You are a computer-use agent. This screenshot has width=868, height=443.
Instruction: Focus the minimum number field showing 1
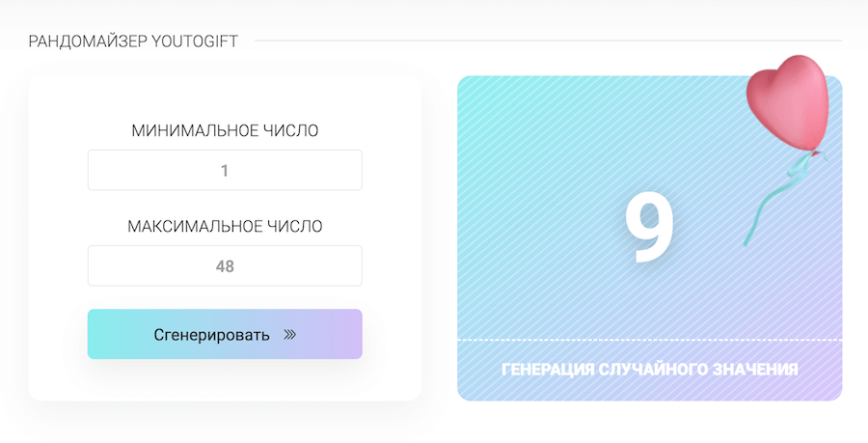click(x=225, y=171)
